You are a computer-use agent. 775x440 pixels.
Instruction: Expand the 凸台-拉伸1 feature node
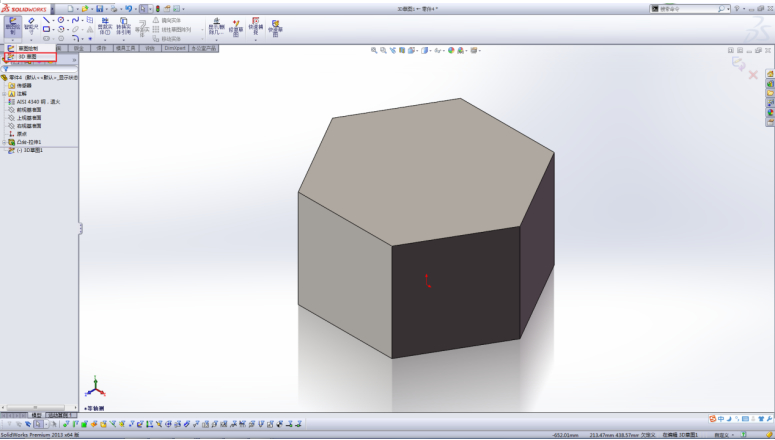[x=4, y=142]
